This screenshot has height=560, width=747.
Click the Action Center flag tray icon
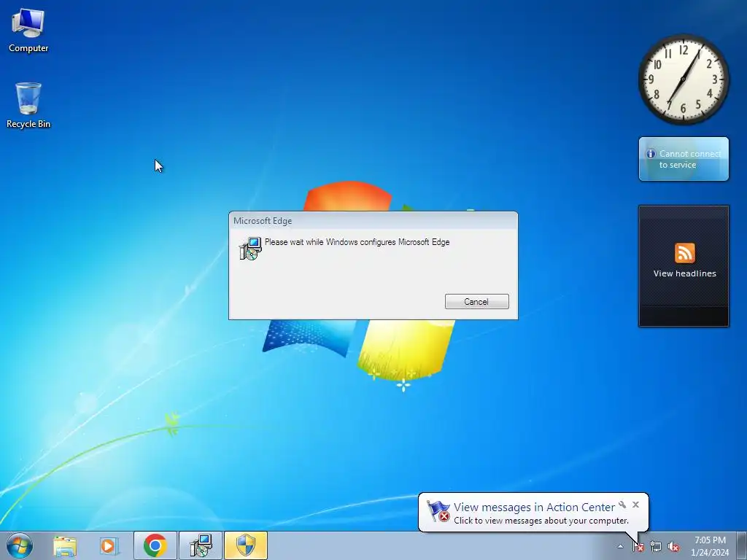[x=638, y=547]
